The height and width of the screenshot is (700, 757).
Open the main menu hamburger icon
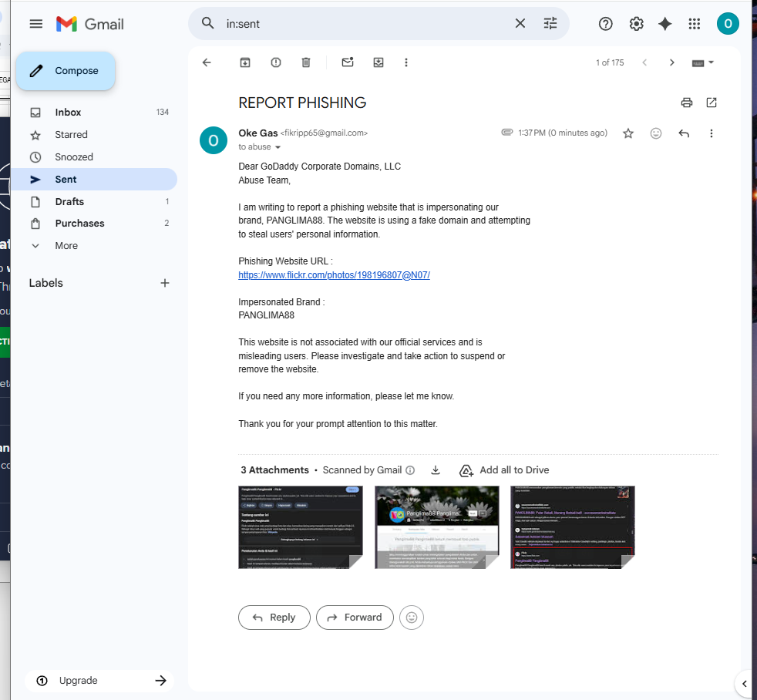(36, 24)
